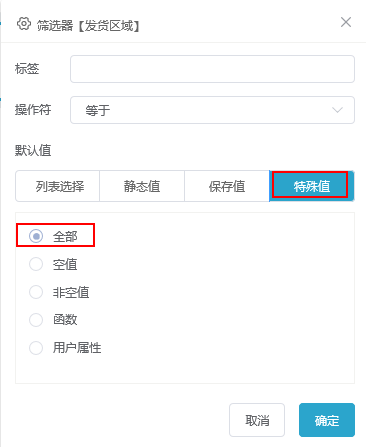The height and width of the screenshot is (447, 366).
Task: Confirm with the 确定 button
Action: (327, 420)
